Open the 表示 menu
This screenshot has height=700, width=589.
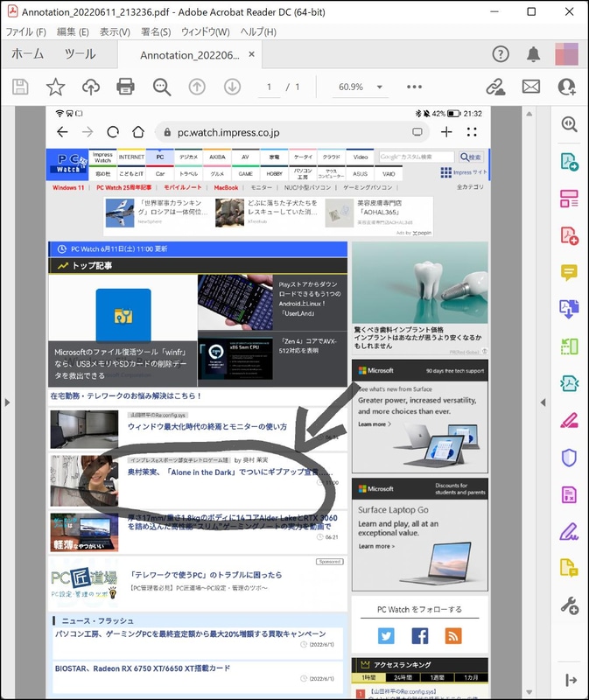pyautogui.click(x=115, y=31)
